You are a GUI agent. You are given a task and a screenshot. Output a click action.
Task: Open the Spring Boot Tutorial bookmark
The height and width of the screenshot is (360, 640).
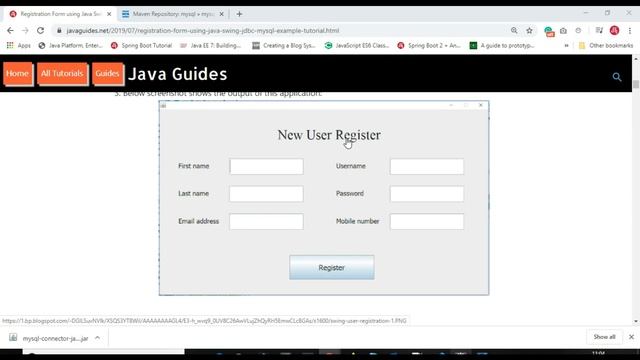click(x=142, y=46)
